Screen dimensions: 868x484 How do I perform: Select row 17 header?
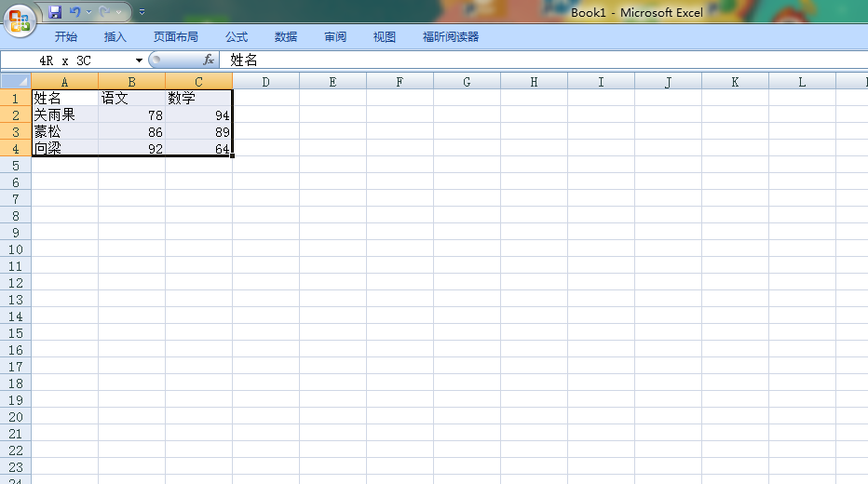16,367
